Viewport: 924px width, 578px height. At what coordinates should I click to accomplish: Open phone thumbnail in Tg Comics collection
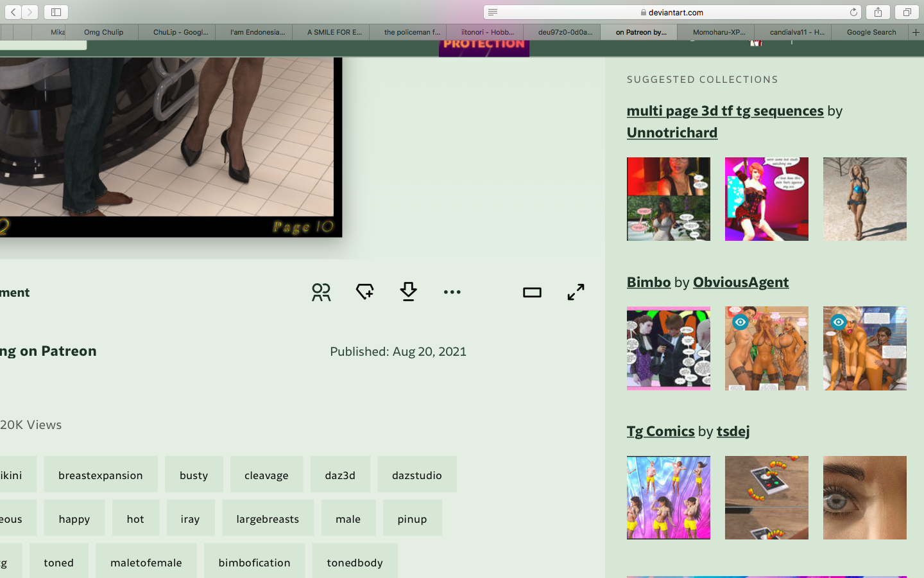point(767,498)
